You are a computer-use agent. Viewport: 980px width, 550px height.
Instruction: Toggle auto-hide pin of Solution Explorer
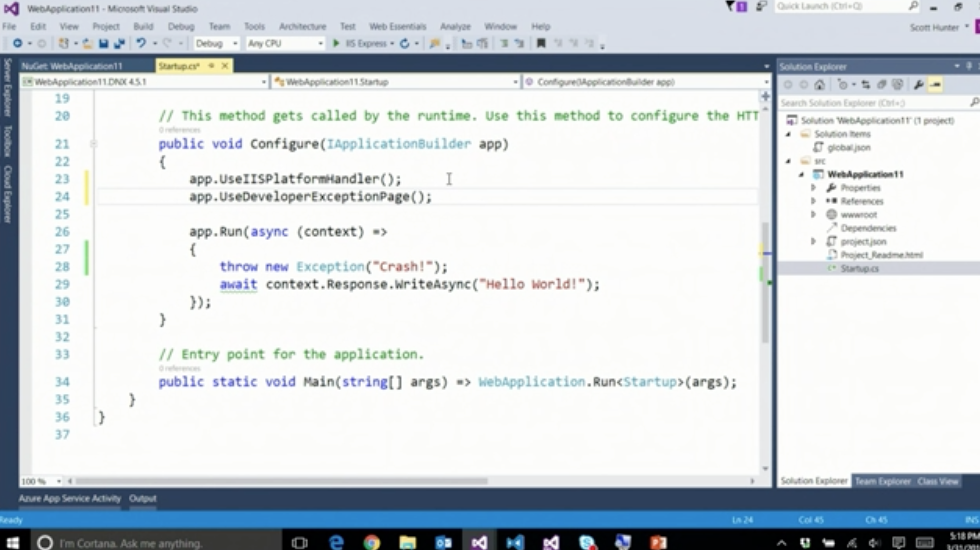pos(969,66)
